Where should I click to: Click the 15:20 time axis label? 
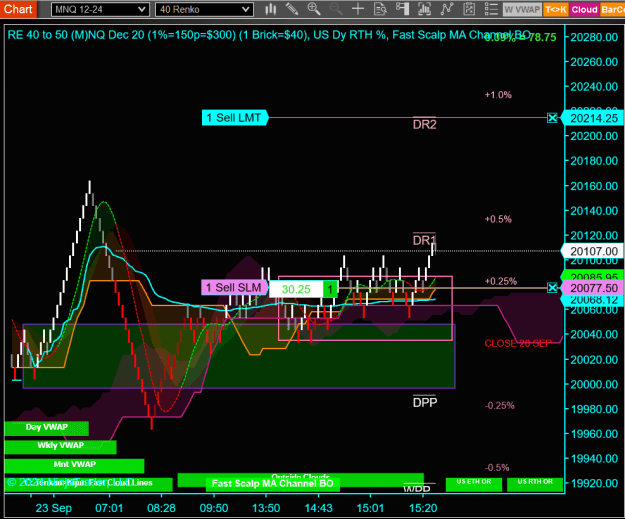[423, 508]
